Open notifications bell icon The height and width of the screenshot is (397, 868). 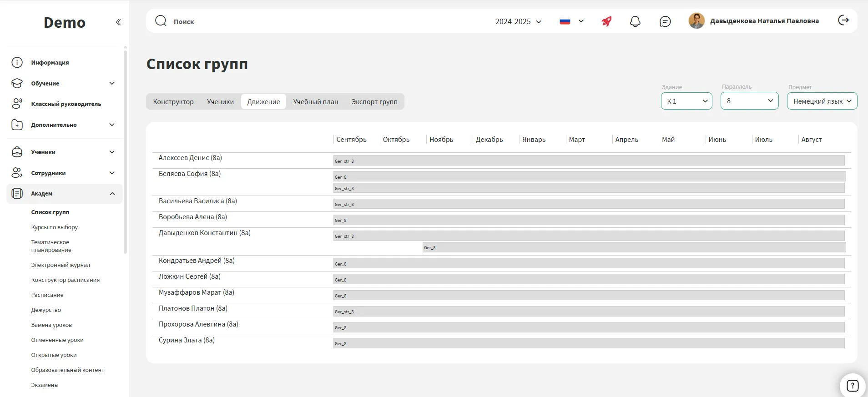point(635,21)
